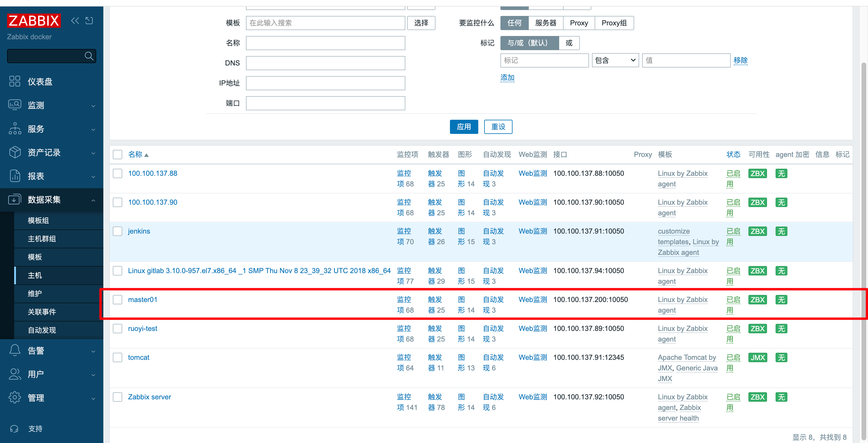Expand the 服务 menu chevron
868x443 pixels.
[x=93, y=129]
